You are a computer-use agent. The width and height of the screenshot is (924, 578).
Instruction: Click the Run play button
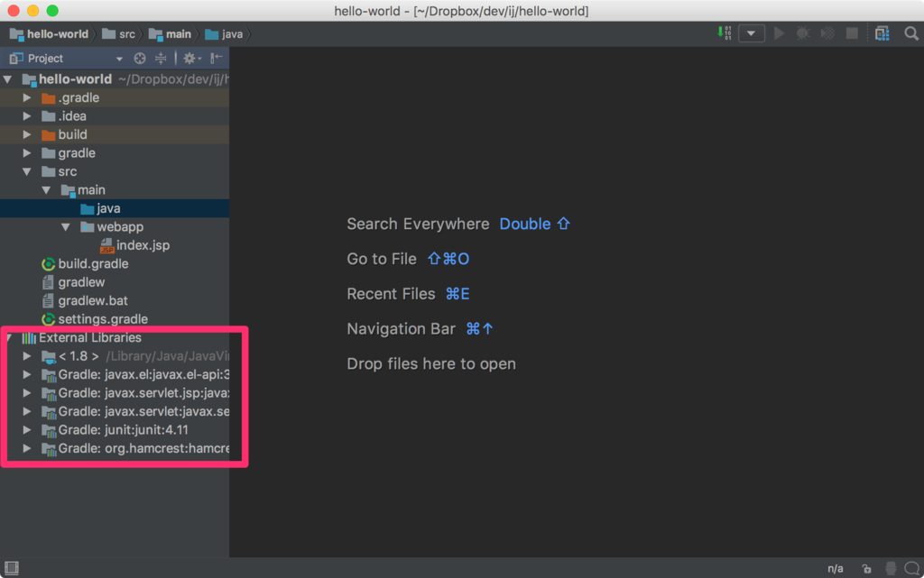(x=779, y=33)
